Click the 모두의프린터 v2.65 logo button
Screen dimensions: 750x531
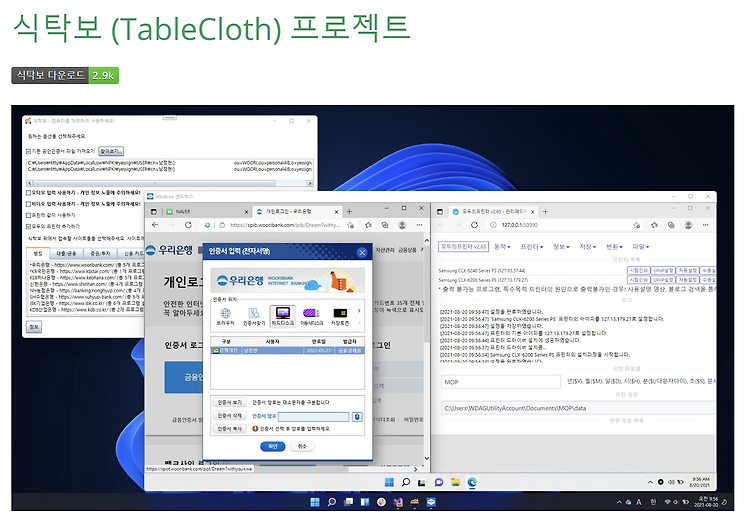(463, 247)
